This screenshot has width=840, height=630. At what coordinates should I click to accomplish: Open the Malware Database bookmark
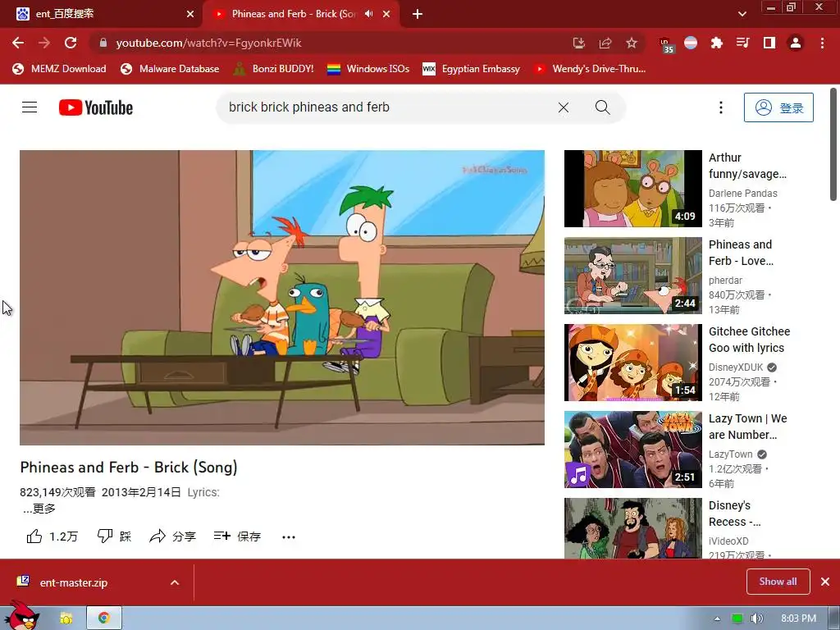click(x=170, y=69)
